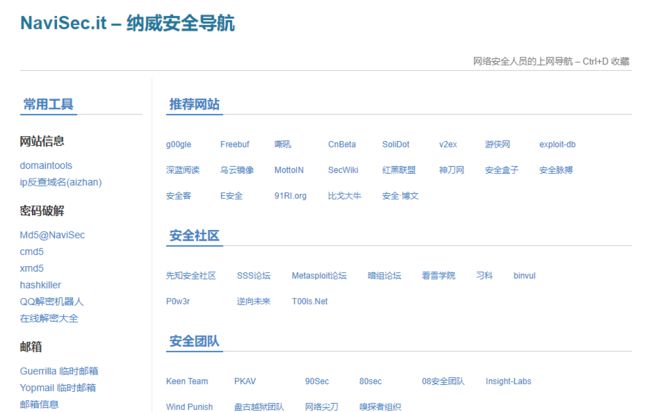Visit the T00ls.Net link
The height and width of the screenshot is (412, 650).
[310, 301]
